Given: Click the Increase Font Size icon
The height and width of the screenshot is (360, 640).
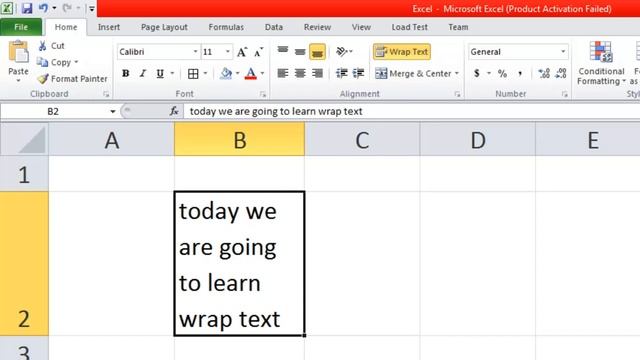Looking at the screenshot, I should click(242, 52).
